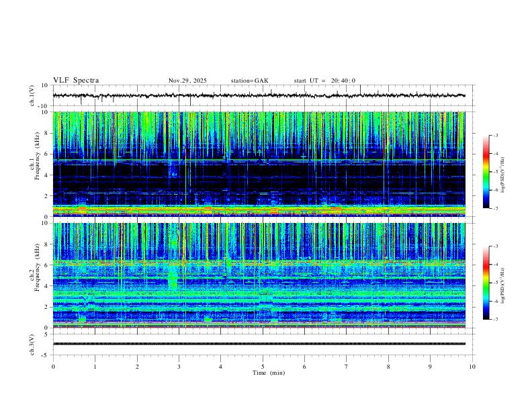The width and height of the screenshot is (532, 411).
Task: Click time axis tick label '10'
Action: coord(472,367)
